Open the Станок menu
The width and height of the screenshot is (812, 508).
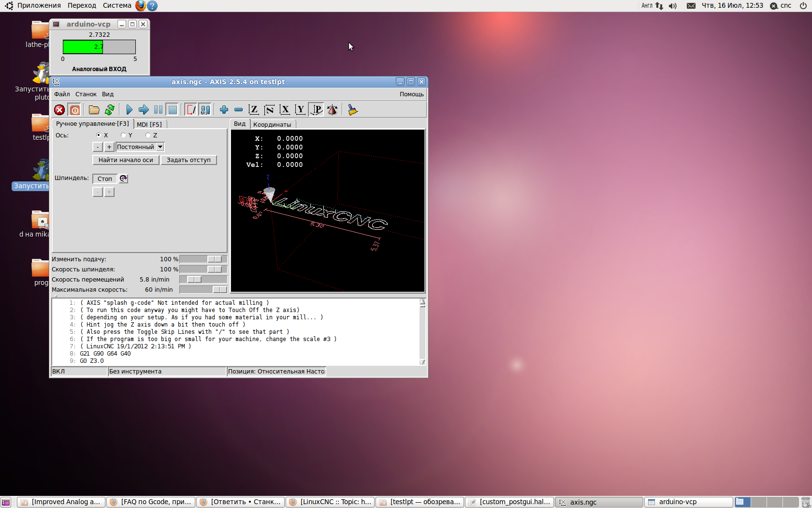coord(86,94)
